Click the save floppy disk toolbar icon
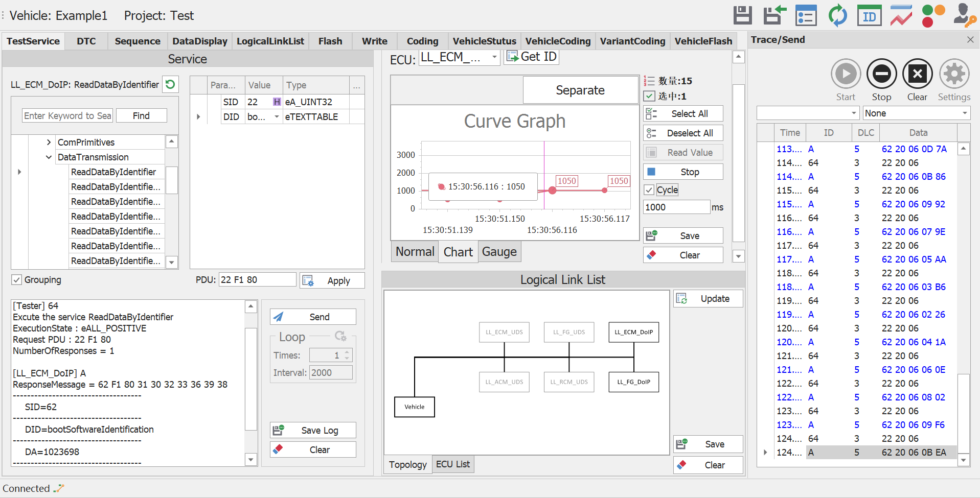 [x=742, y=15]
